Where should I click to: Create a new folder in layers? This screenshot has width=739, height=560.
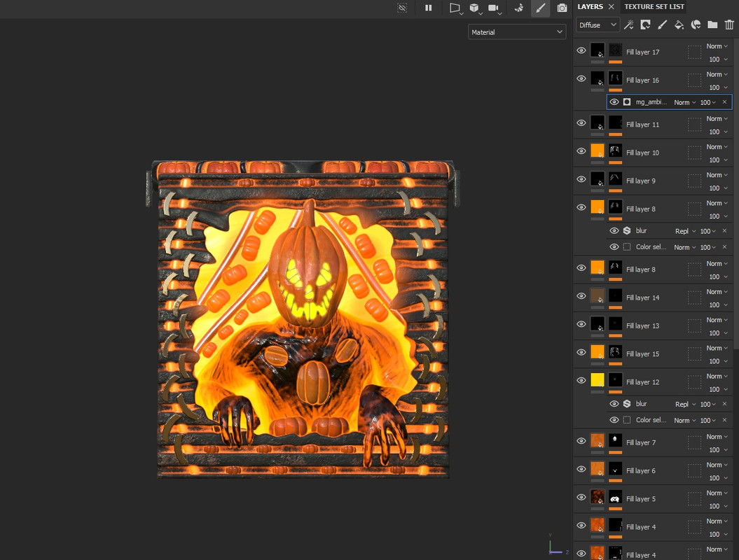712,25
